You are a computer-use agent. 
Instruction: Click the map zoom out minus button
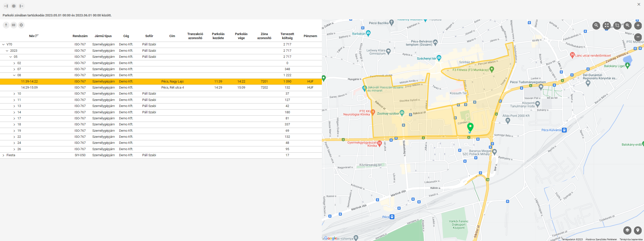point(638,37)
